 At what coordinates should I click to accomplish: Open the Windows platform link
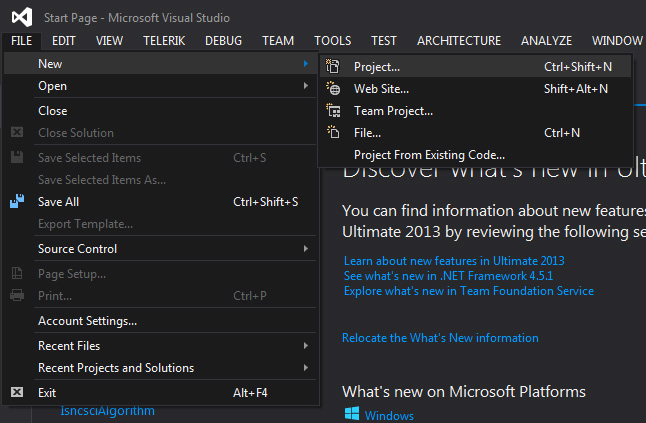(x=389, y=415)
